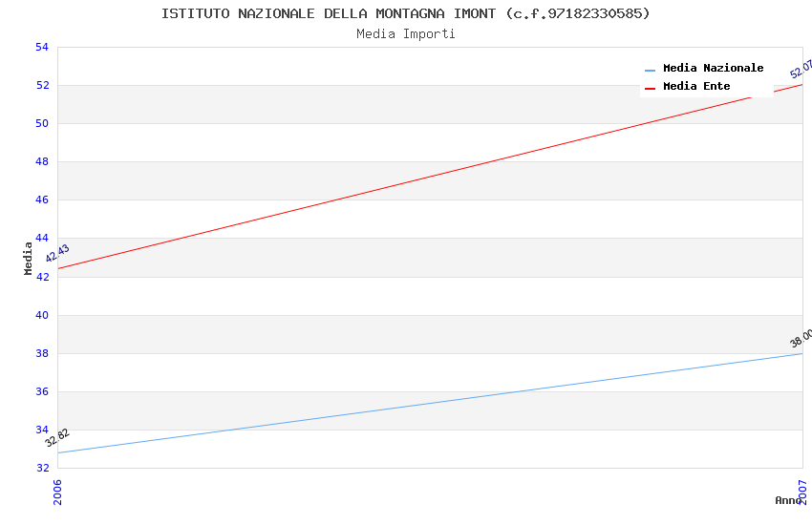Click the y-axis tick value 40
Screen dimensions: 812x525
42,316
